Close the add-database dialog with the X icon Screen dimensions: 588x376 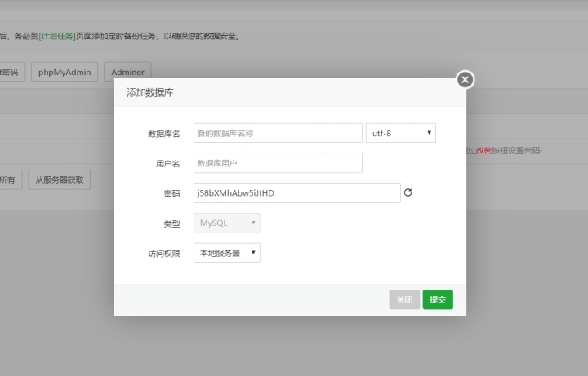click(465, 79)
